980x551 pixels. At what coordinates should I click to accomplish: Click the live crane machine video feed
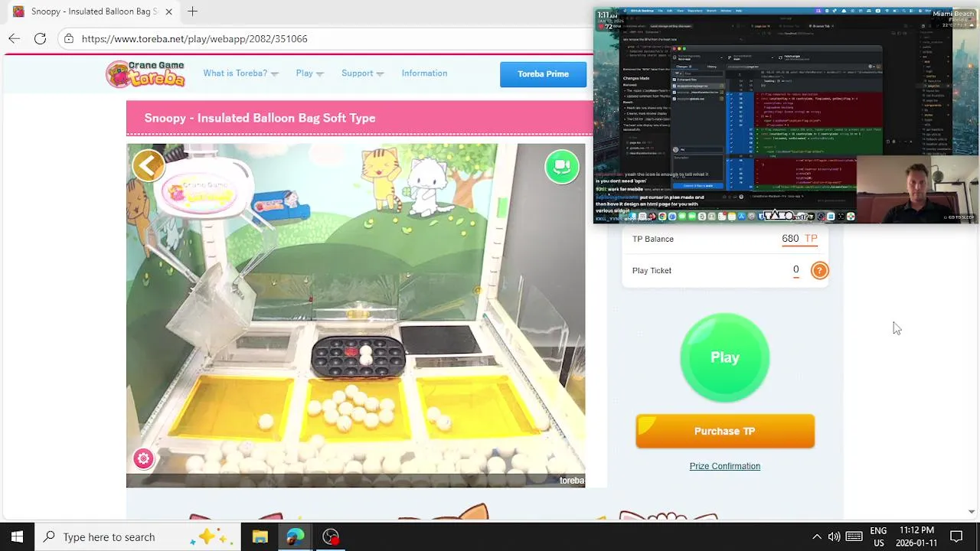click(356, 315)
